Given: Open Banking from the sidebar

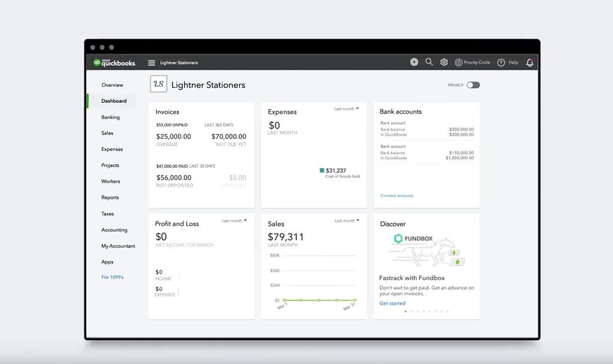Looking at the screenshot, I should [110, 117].
